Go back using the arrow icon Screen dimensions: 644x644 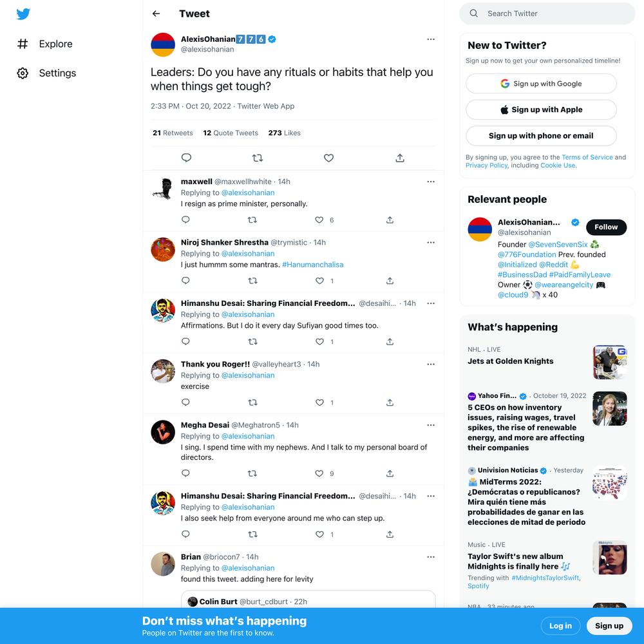coord(156,14)
